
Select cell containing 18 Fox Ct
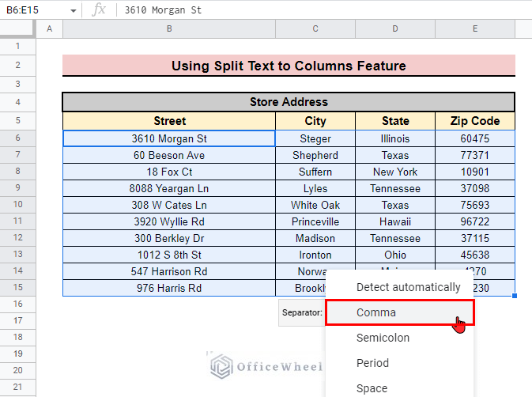pyautogui.click(x=169, y=172)
